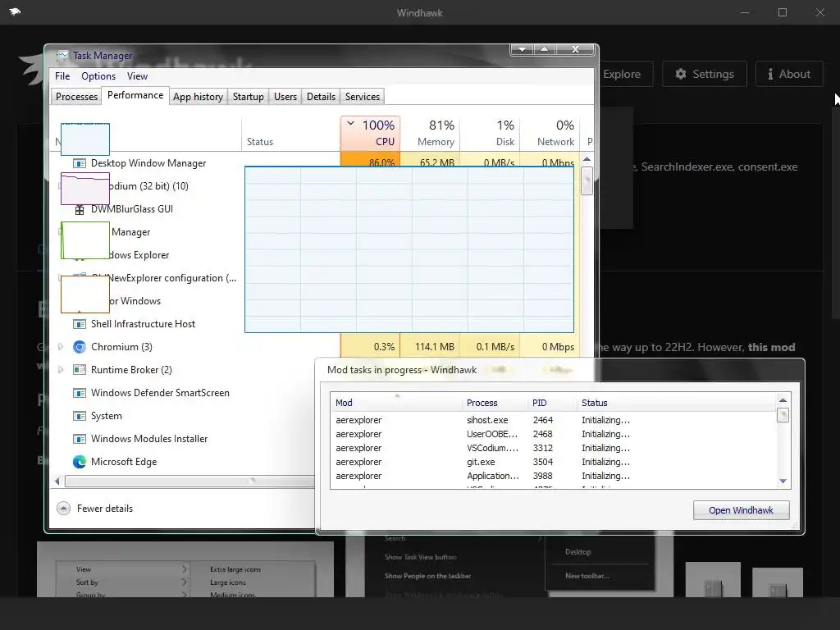Sort by the Network column header

point(550,133)
